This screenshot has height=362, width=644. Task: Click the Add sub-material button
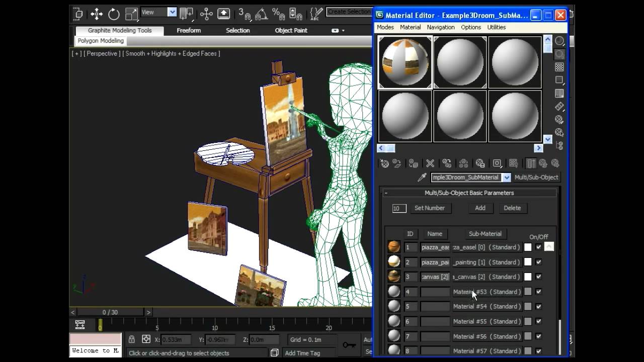pyautogui.click(x=480, y=208)
